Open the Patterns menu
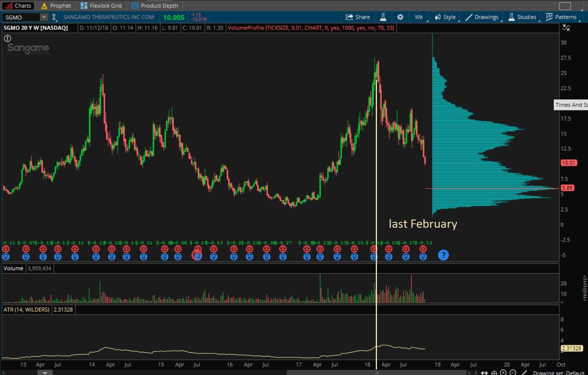Image resolution: width=588 pixels, height=375 pixels. coord(562,17)
